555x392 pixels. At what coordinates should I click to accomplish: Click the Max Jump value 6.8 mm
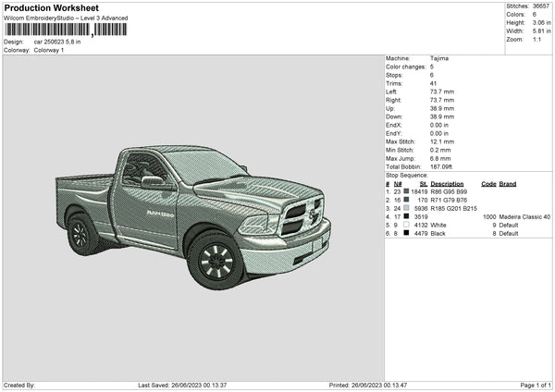[x=440, y=159]
